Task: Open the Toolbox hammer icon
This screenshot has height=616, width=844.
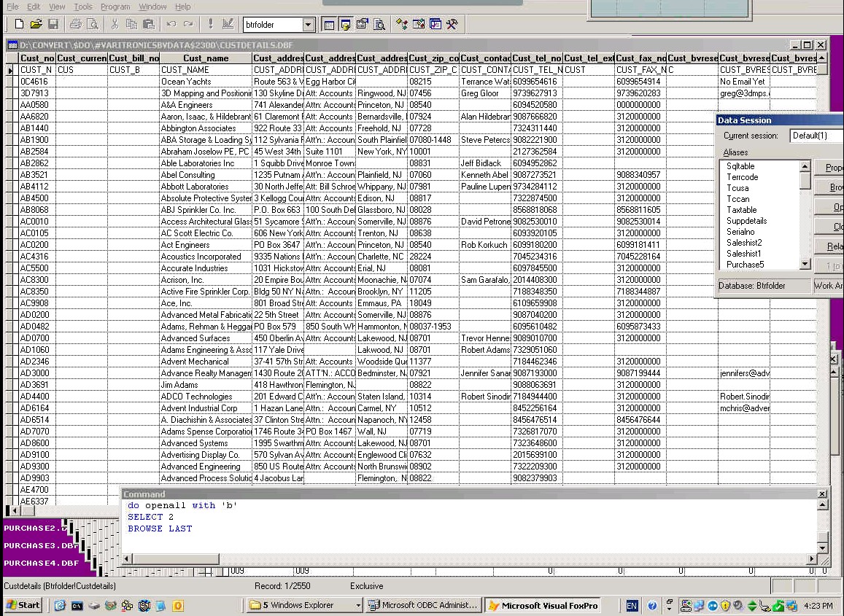Action: tap(452, 24)
